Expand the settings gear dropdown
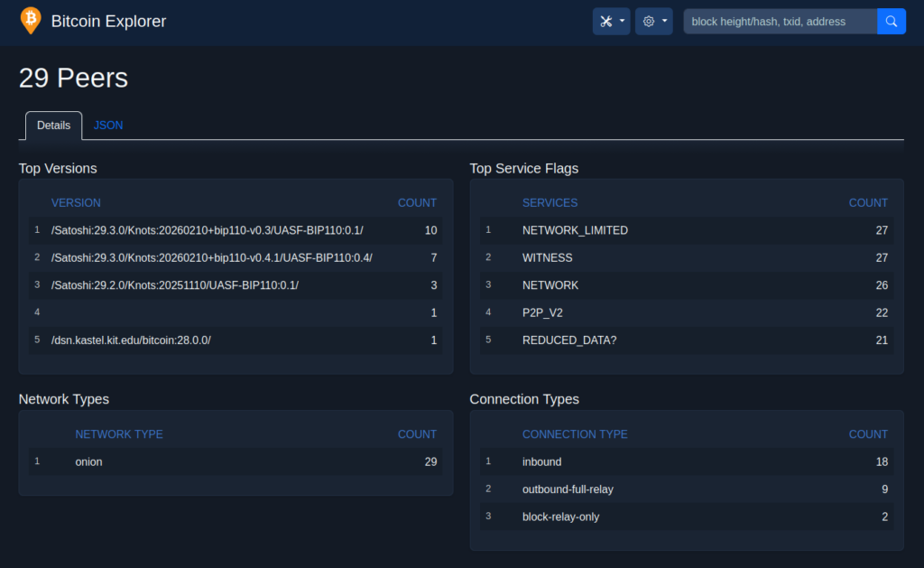924x568 pixels. [x=653, y=22]
